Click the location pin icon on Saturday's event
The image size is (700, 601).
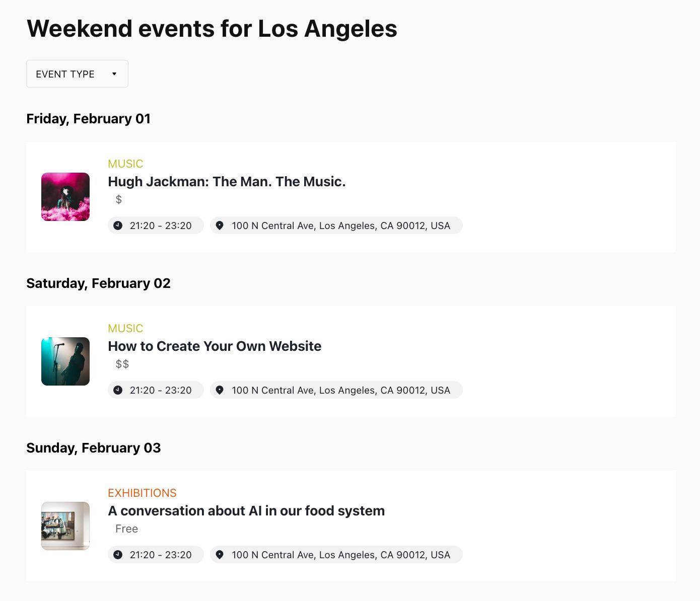point(220,390)
